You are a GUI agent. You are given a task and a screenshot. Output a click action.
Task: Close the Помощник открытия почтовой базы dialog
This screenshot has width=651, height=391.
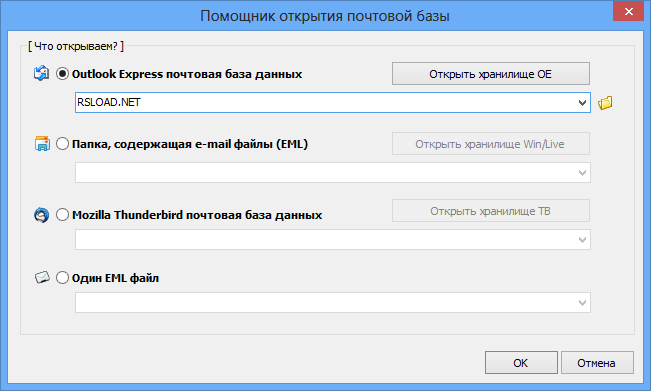coord(629,12)
